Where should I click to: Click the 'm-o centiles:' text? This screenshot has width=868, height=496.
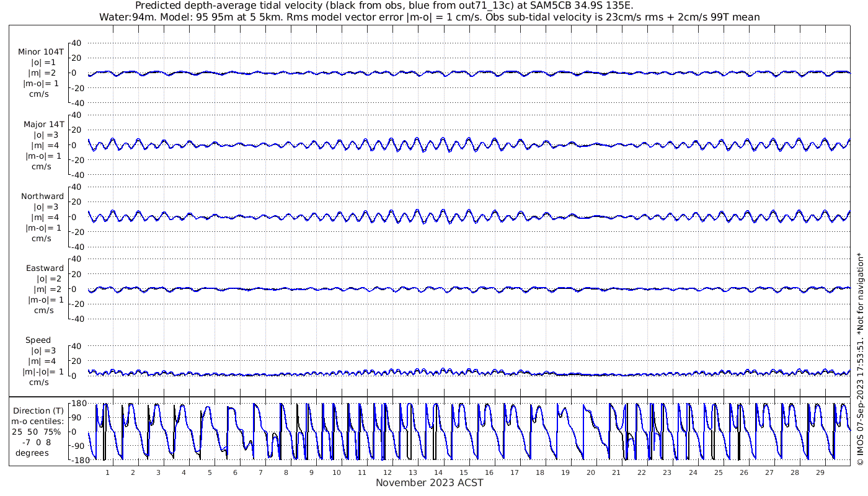point(38,422)
